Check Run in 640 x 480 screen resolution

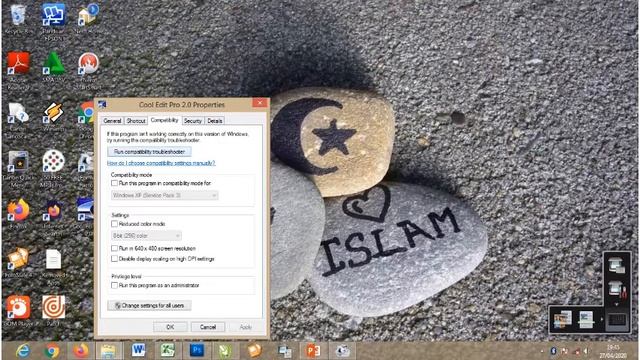(x=115, y=248)
